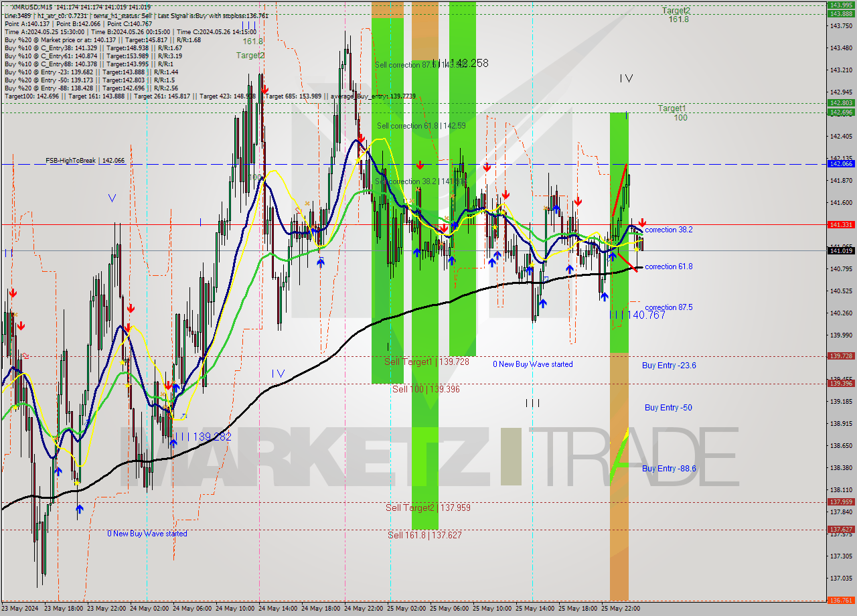Click the blue buy arrow above the 139.282 label
Screen dimensions: 857x616
pos(175,387)
